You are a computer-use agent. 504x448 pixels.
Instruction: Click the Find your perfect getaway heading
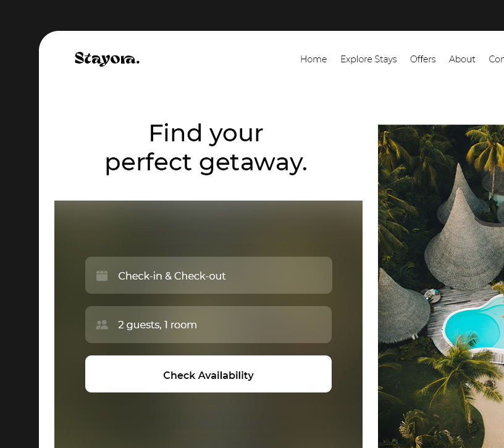[206, 147]
